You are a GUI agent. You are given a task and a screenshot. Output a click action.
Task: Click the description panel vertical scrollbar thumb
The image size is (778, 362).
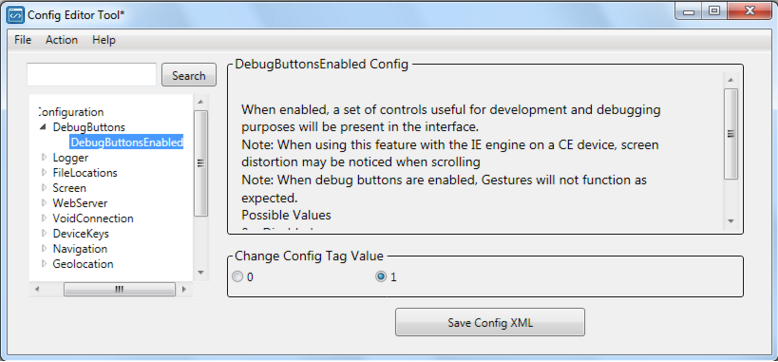click(731, 134)
